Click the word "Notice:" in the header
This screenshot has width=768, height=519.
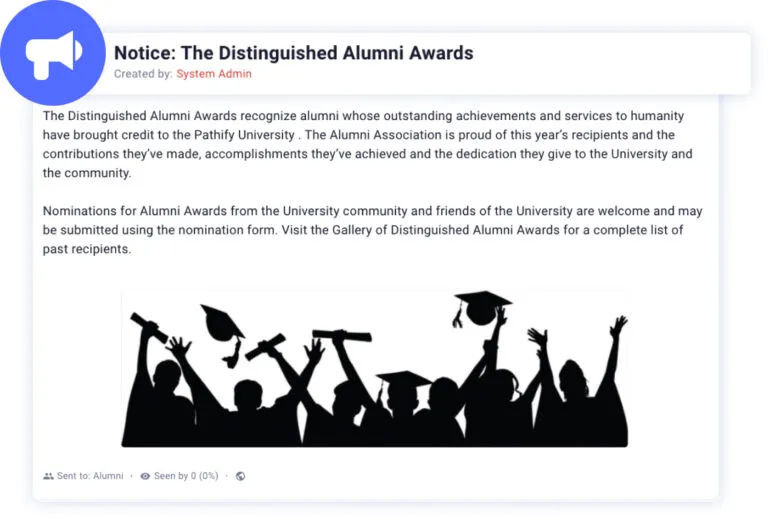144,53
